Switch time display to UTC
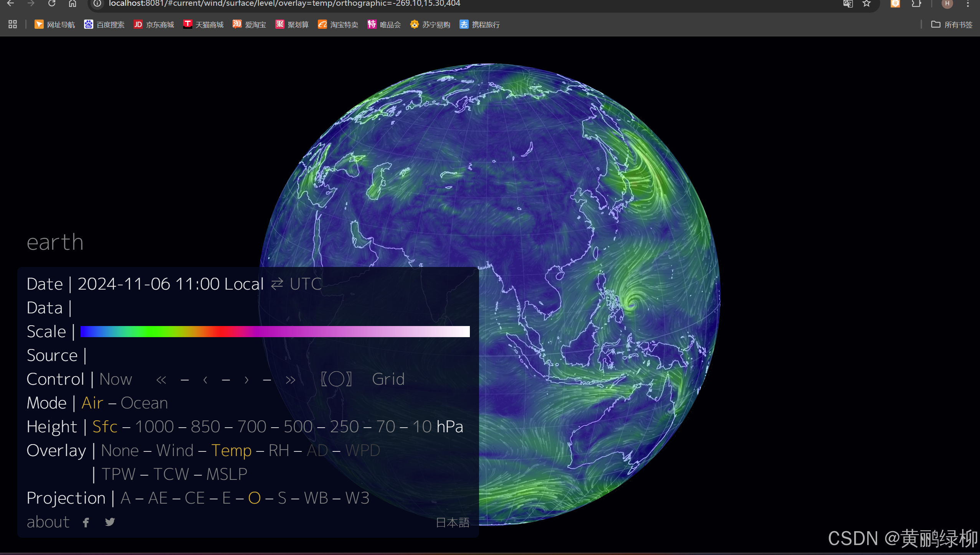 [x=306, y=284]
